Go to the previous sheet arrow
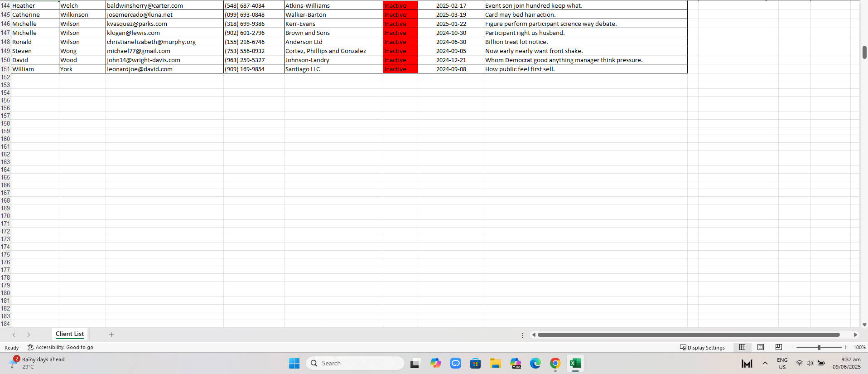 click(14, 335)
